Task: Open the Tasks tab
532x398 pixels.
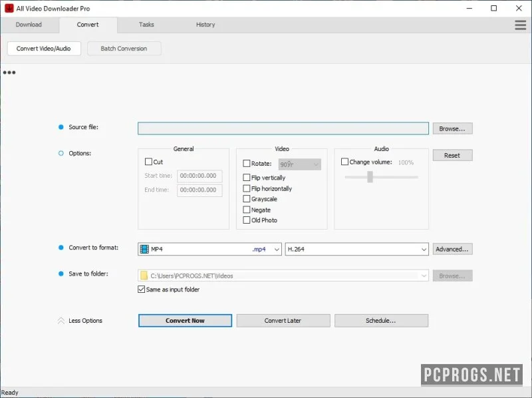Action: pos(146,25)
